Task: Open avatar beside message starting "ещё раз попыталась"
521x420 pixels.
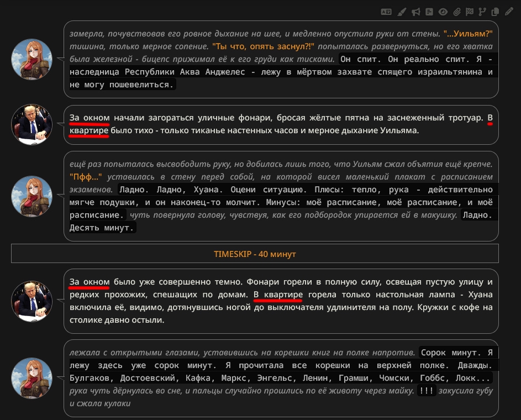Action: pyautogui.click(x=32, y=196)
